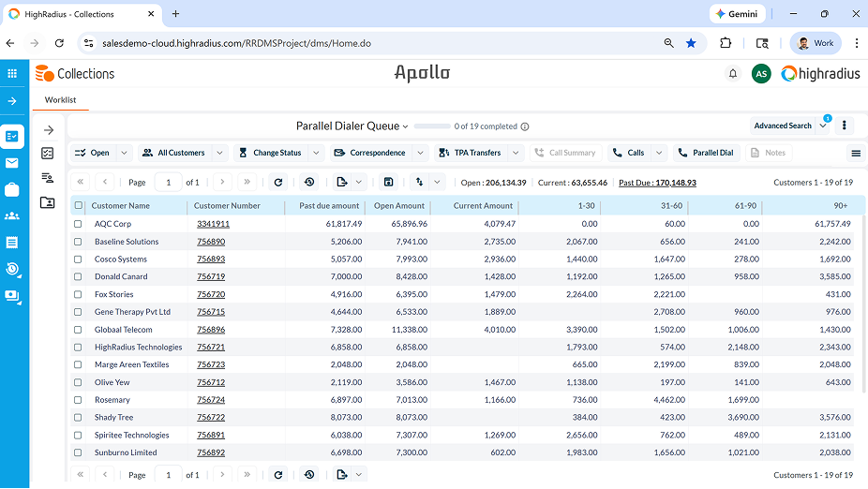868x489 pixels.
Task: Click the Parallel Dial button
Action: pyautogui.click(x=707, y=153)
